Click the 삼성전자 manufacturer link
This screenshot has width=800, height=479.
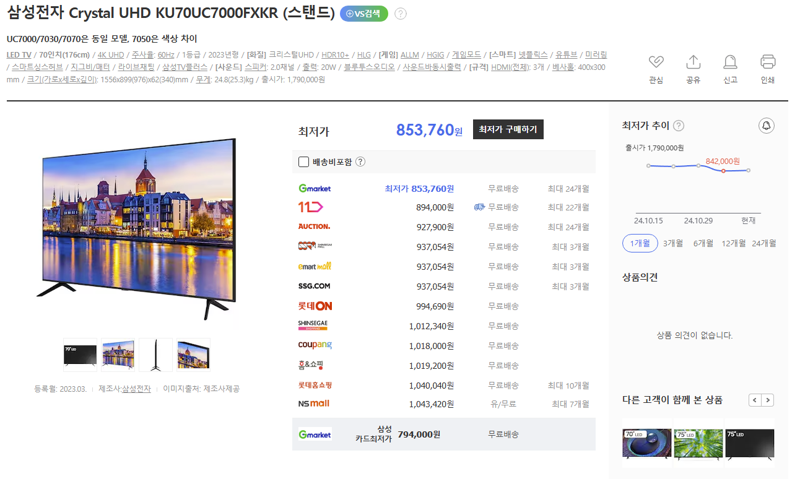pyautogui.click(x=136, y=389)
